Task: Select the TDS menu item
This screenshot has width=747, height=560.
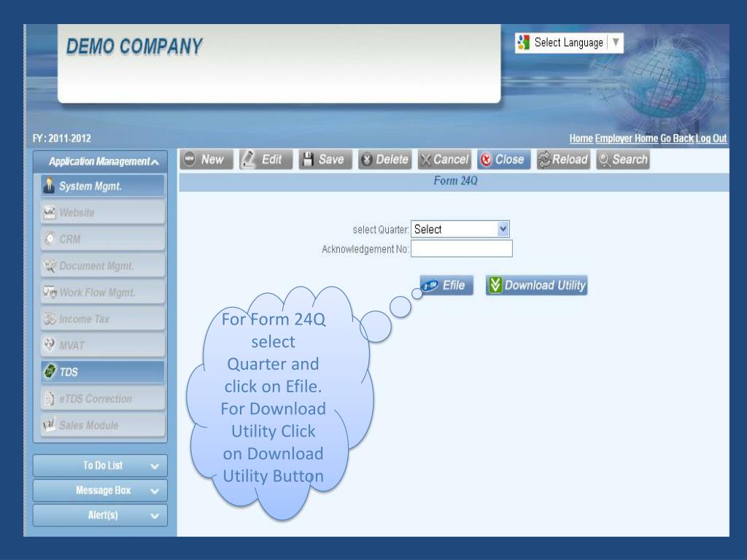Action: click(x=103, y=372)
